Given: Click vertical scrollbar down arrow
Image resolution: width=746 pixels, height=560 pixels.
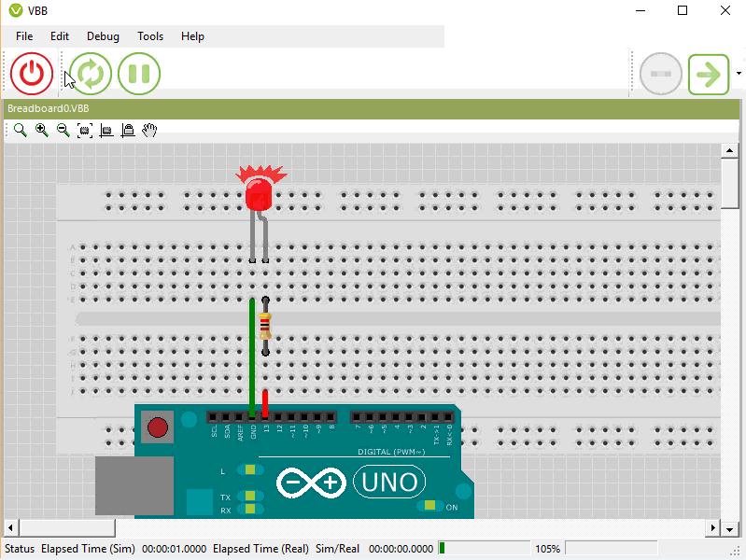Looking at the screenshot, I should [x=729, y=528].
